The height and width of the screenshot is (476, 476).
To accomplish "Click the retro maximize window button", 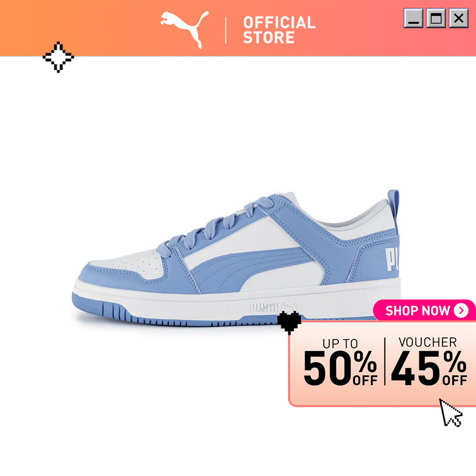I will coord(436,18).
